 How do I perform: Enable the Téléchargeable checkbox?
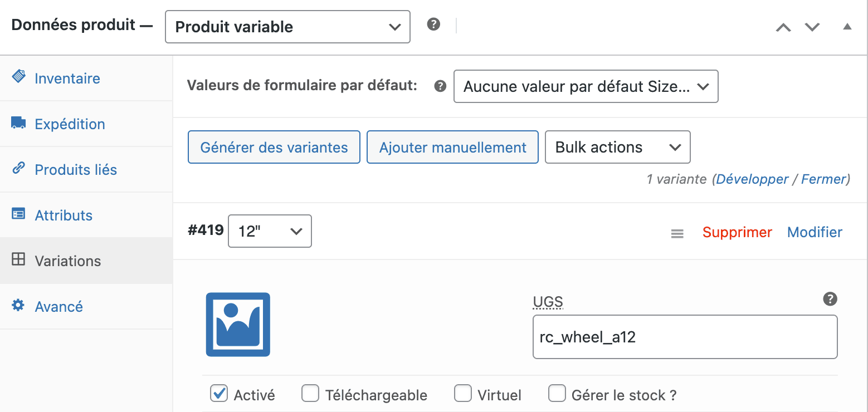(x=310, y=394)
